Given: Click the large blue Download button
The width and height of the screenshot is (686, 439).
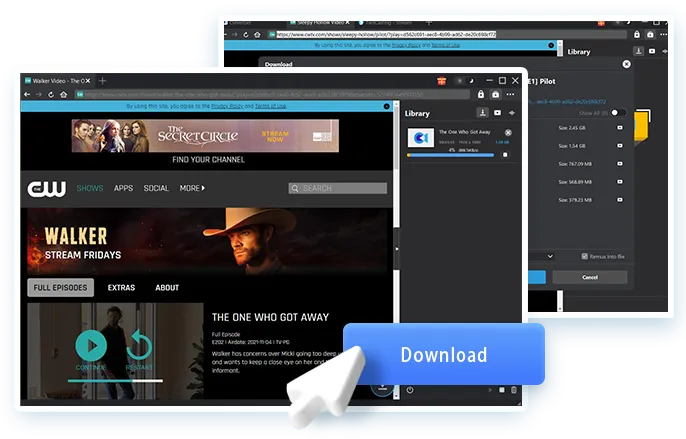Looking at the screenshot, I should tap(444, 355).
